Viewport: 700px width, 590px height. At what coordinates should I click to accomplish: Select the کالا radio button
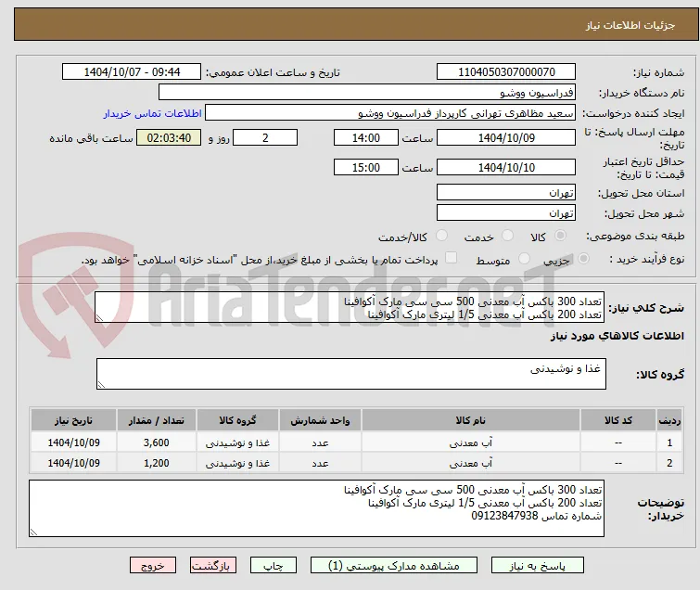560,236
